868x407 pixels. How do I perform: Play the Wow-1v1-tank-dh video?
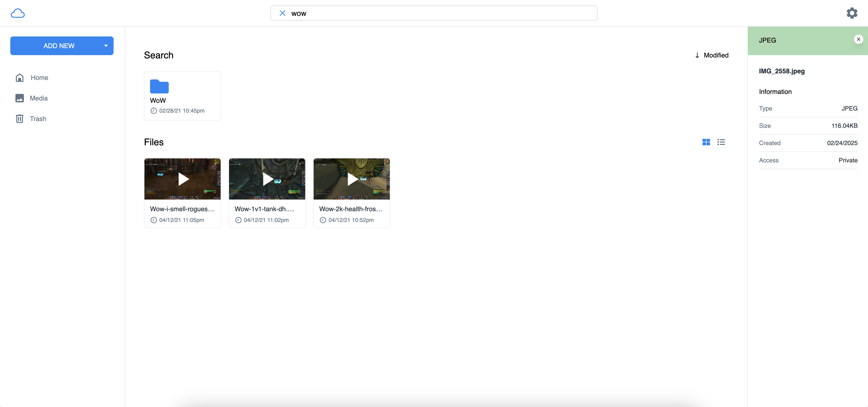coord(267,179)
